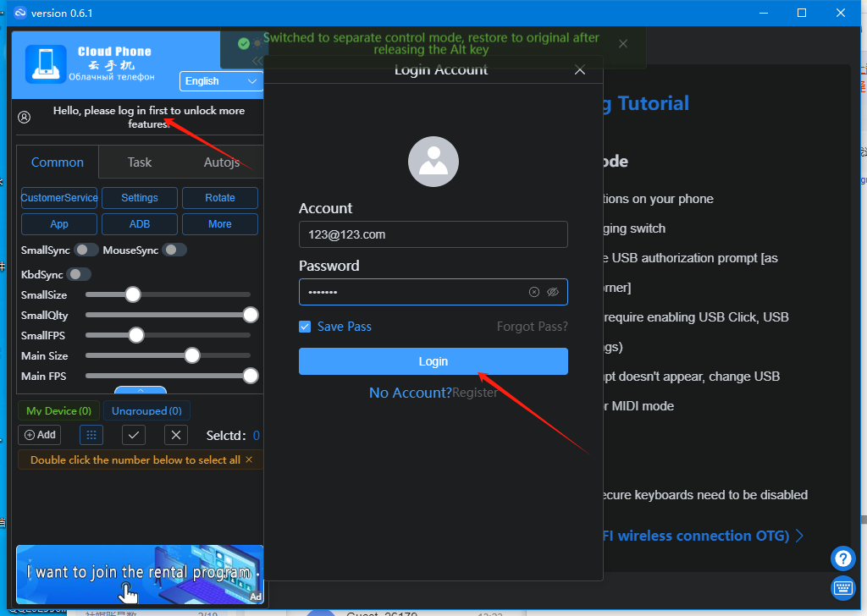This screenshot has height=616, width=867.
Task: Click the ADB button
Action: click(x=140, y=224)
